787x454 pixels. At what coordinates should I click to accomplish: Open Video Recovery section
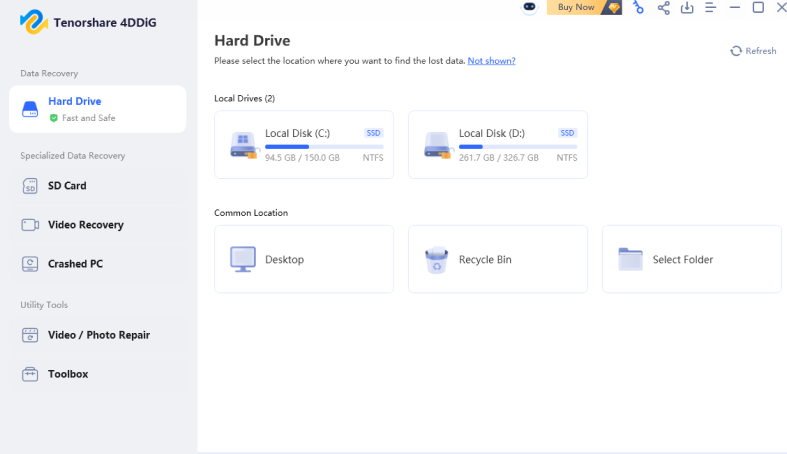(97, 225)
